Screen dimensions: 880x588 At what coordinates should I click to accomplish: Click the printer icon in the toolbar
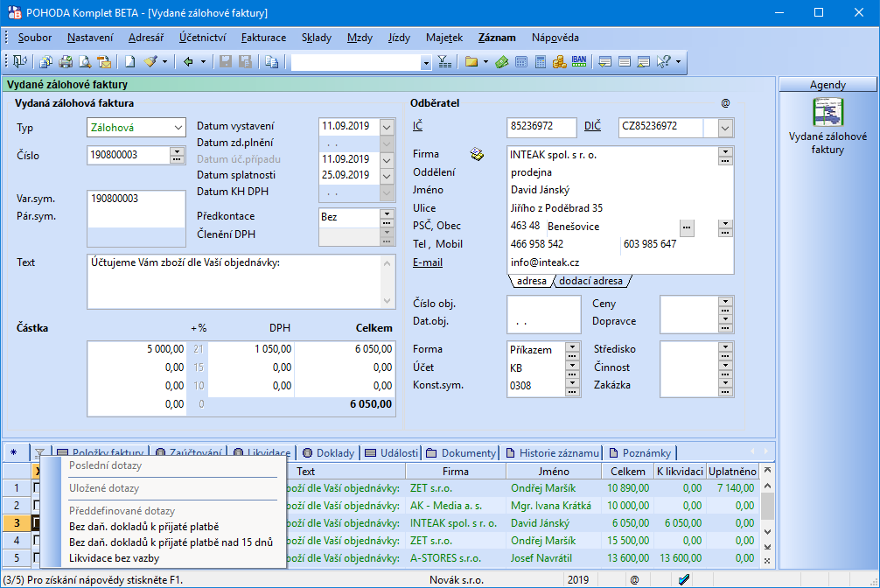click(65, 62)
